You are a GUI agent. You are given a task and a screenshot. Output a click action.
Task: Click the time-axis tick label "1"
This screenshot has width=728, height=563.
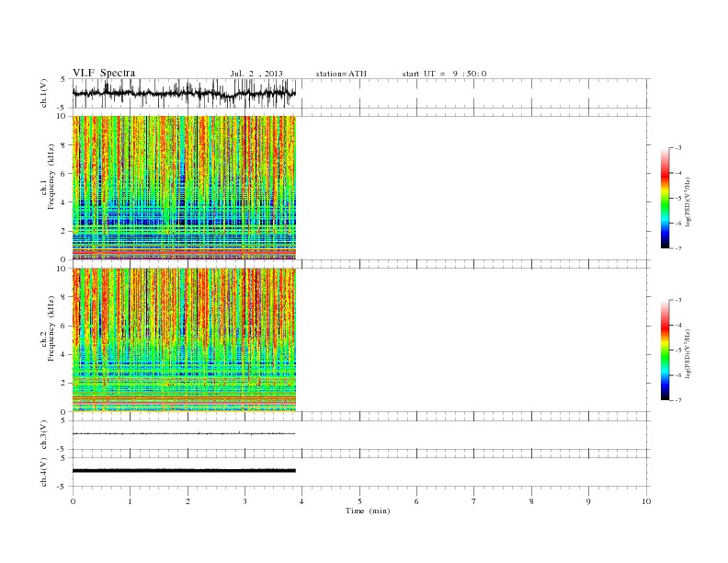pos(130,501)
